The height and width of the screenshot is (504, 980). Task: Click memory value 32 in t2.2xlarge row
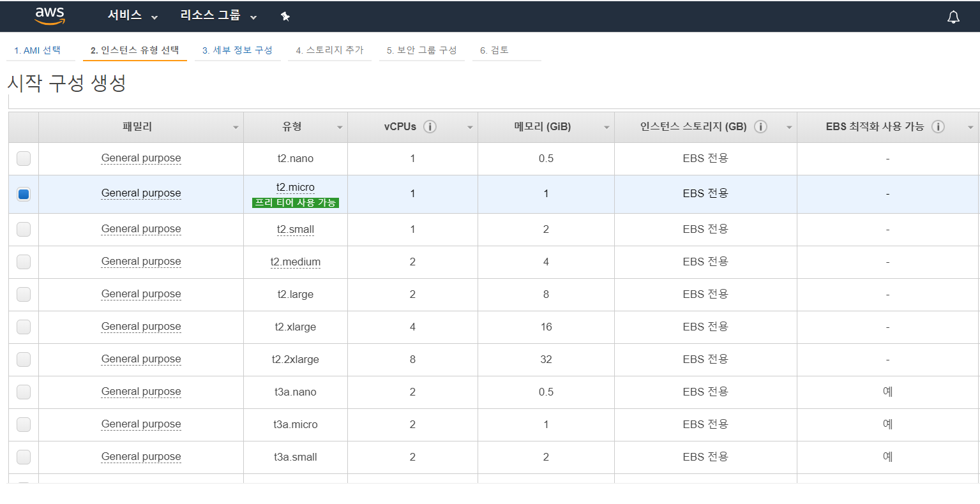coord(546,359)
